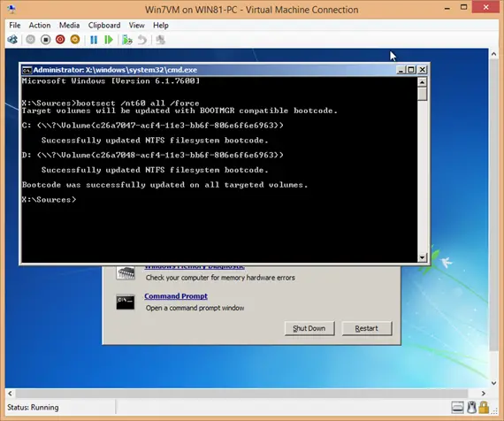Screen dimensions: 504x421
Task: Send Ctrl+Alt+Delete using the toolbar icon
Action: tap(12, 40)
